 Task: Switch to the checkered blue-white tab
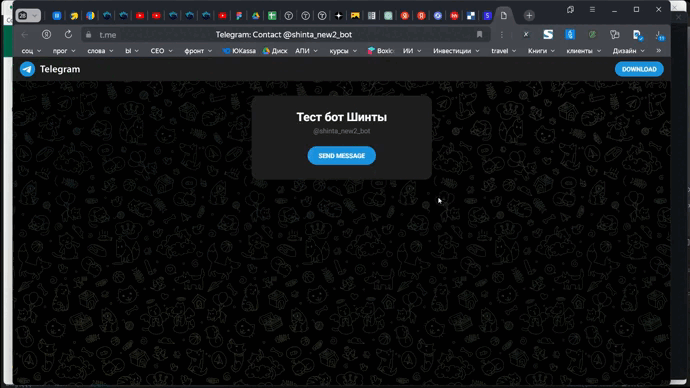coord(471,16)
